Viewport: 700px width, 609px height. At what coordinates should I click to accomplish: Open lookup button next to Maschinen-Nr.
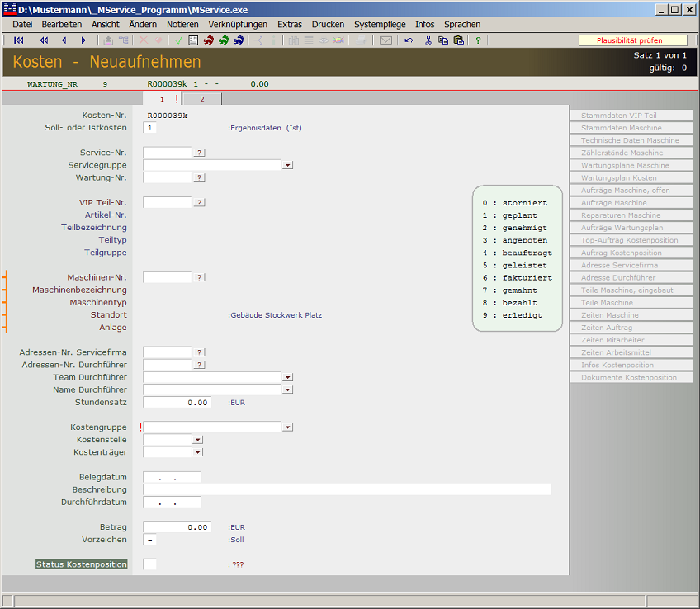coord(199,277)
